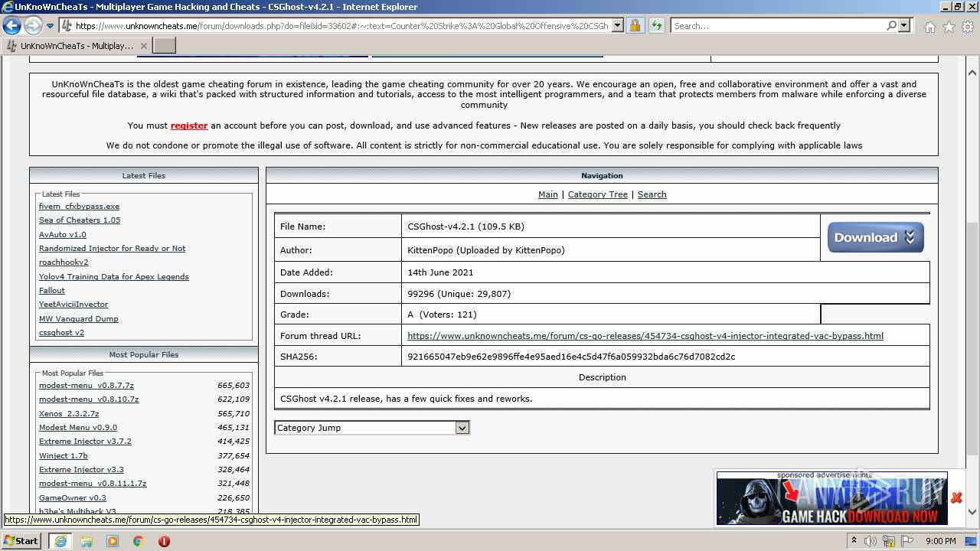Open Internet Explorer taskbar icon
The width and height of the screenshot is (980, 551).
[60, 541]
